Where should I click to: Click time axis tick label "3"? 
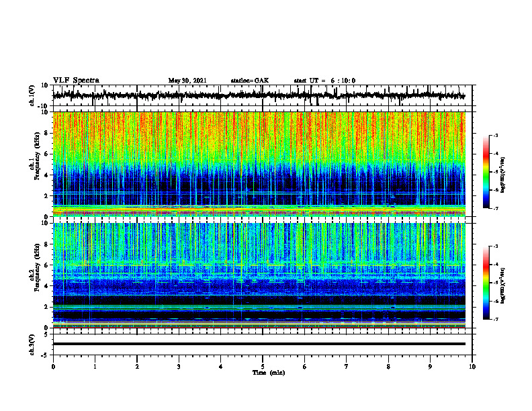pyautogui.click(x=179, y=367)
